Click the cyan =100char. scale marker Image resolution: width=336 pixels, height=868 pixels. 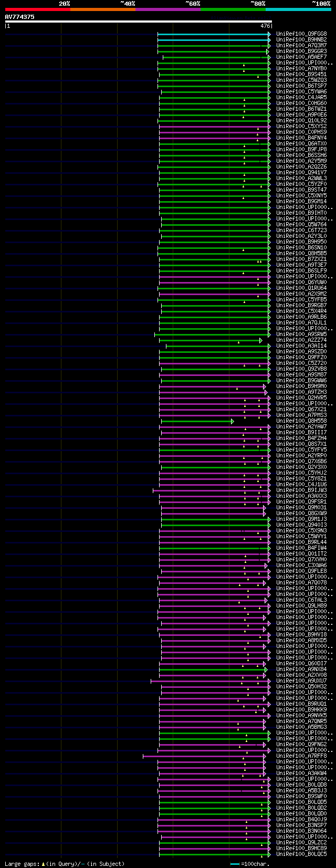[235, 864]
